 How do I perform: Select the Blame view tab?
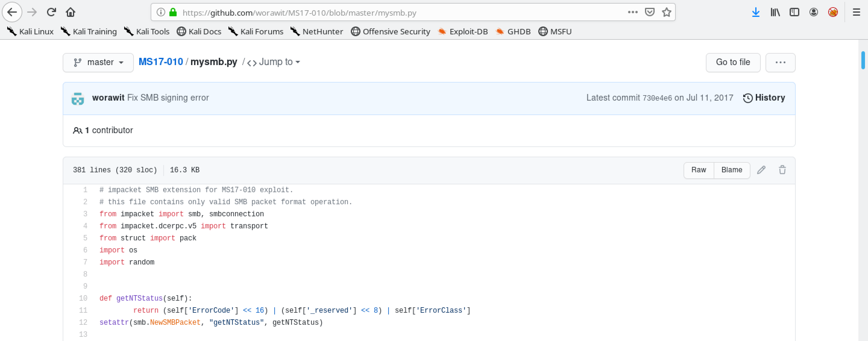(732, 169)
